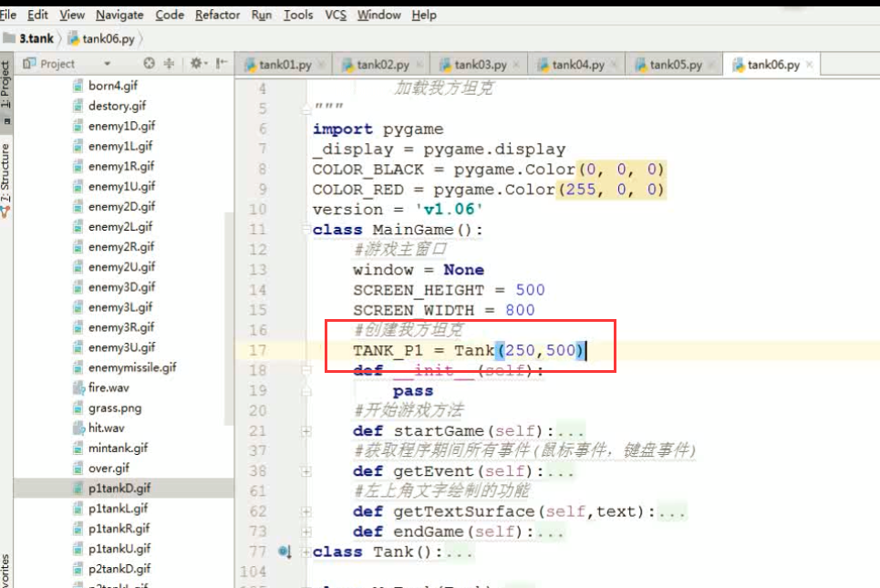Open Project view dropdown arrow
Viewport: 880px width, 588px height.
(107, 64)
